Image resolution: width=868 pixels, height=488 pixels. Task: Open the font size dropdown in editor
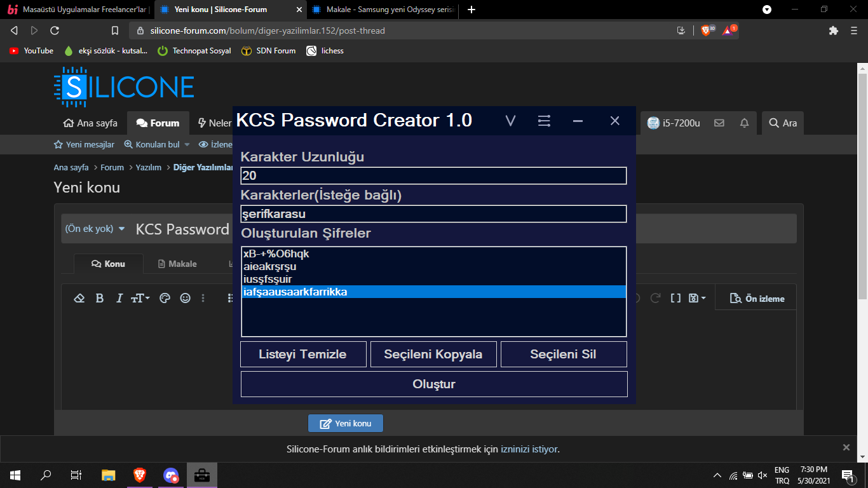[x=140, y=298]
